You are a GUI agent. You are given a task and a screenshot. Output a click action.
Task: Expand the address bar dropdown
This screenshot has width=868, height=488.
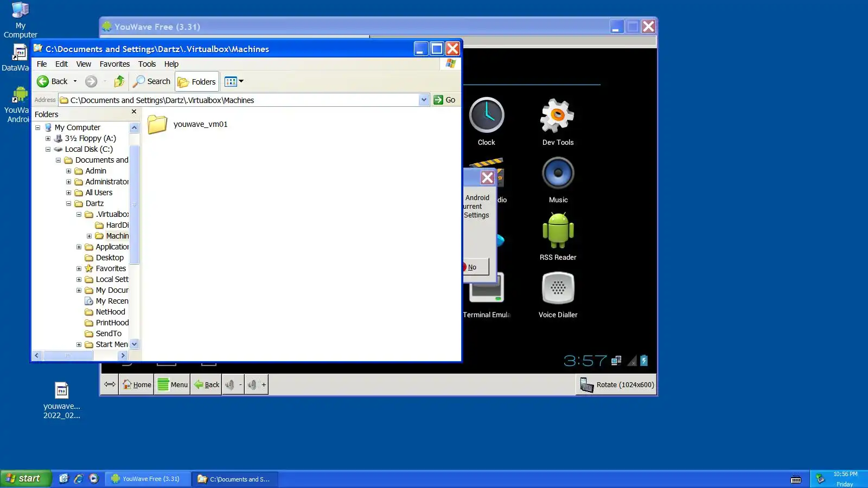[x=424, y=100]
